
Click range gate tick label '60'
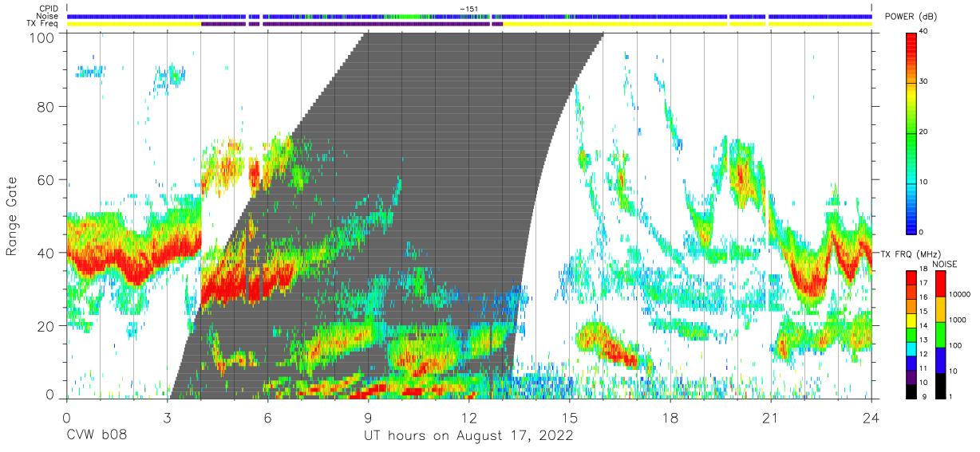[x=46, y=179]
